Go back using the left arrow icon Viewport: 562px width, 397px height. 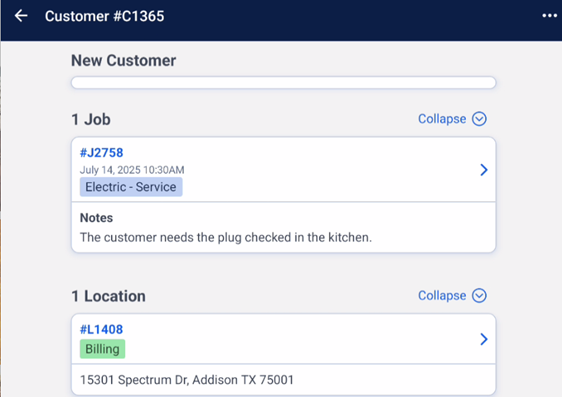[21, 16]
